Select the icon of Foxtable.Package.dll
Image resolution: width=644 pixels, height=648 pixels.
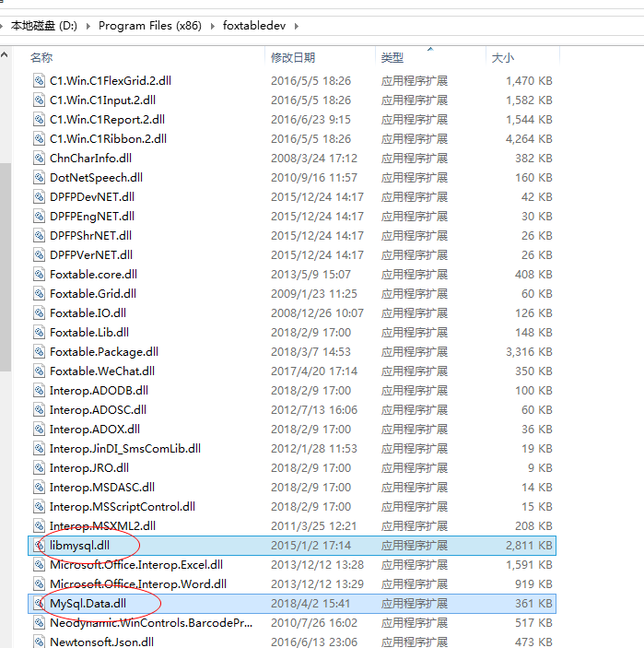pyautogui.click(x=39, y=352)
